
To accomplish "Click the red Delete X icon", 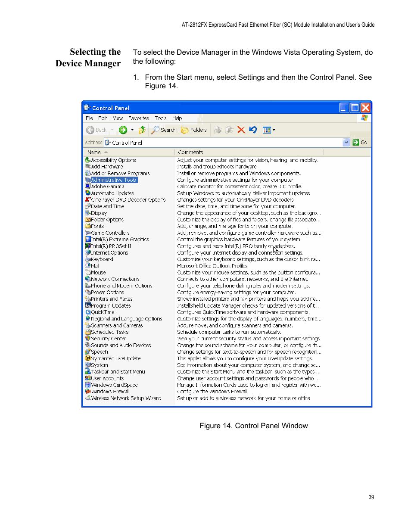I will click(x=241, y=130).
